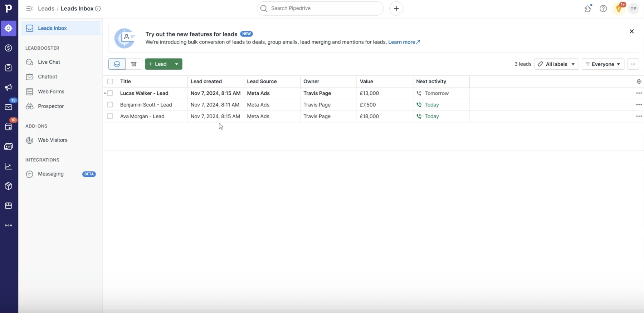Screen dimensions: 644x313
Task: Select the Benjamin Scott lead checkbox
Action: click(110, 105)
